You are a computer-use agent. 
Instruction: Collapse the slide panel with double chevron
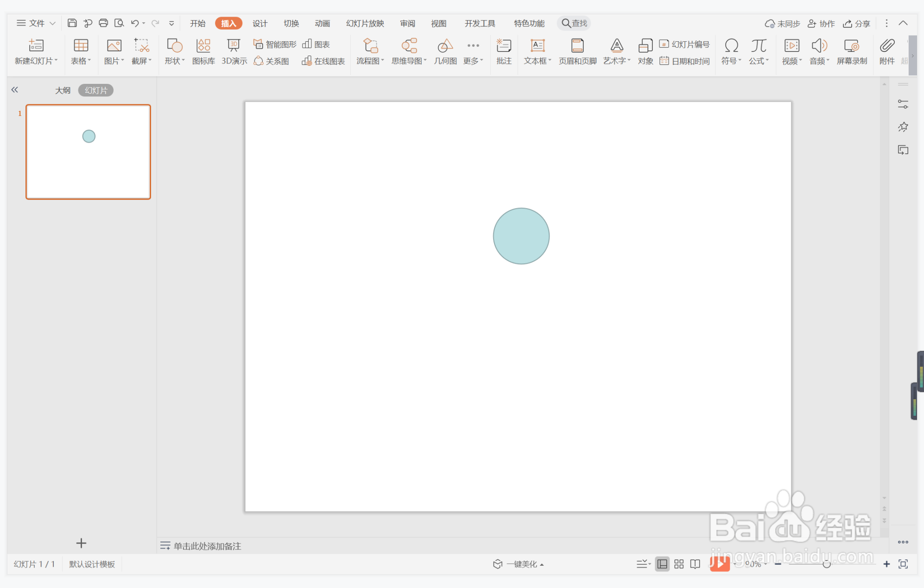15,90
